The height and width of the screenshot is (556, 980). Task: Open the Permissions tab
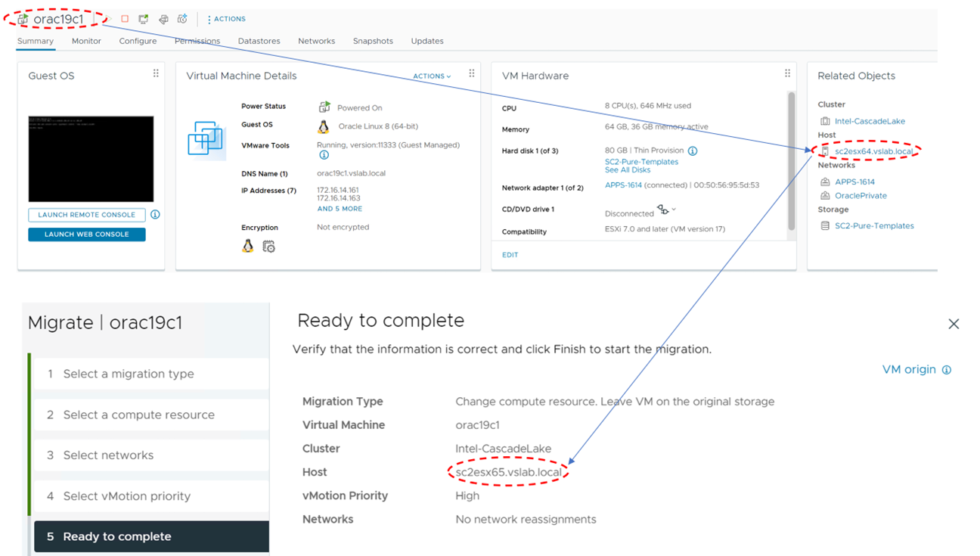[197, 41]
